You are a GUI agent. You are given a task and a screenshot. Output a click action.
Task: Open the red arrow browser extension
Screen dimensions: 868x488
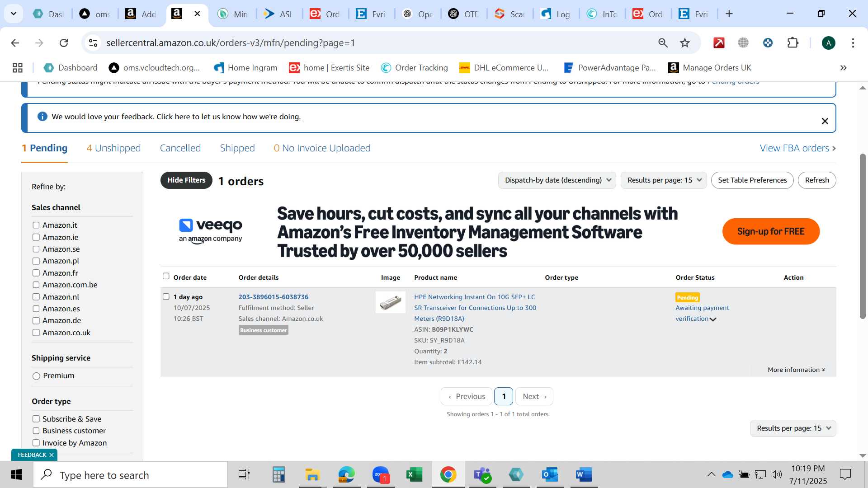click(x=719, y=43)
